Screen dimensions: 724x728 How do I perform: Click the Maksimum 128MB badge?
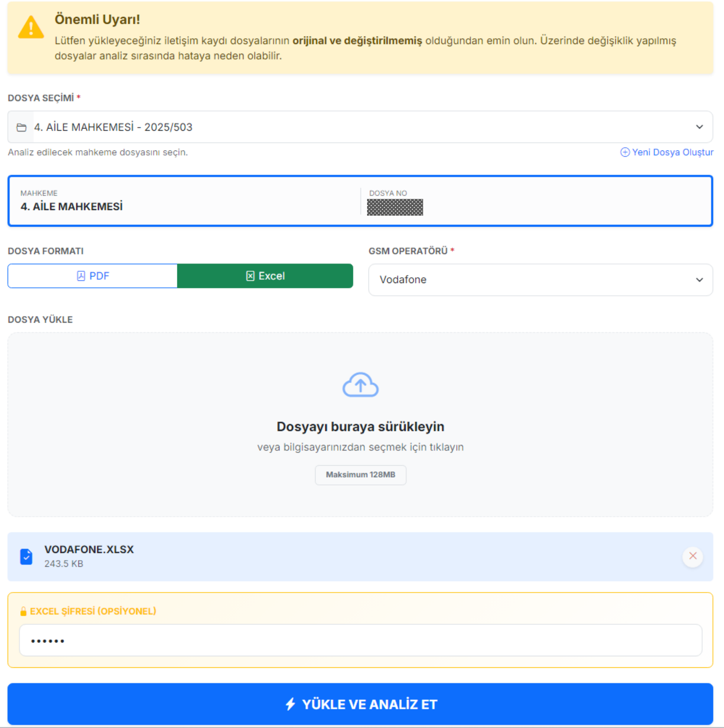point(360,474)
